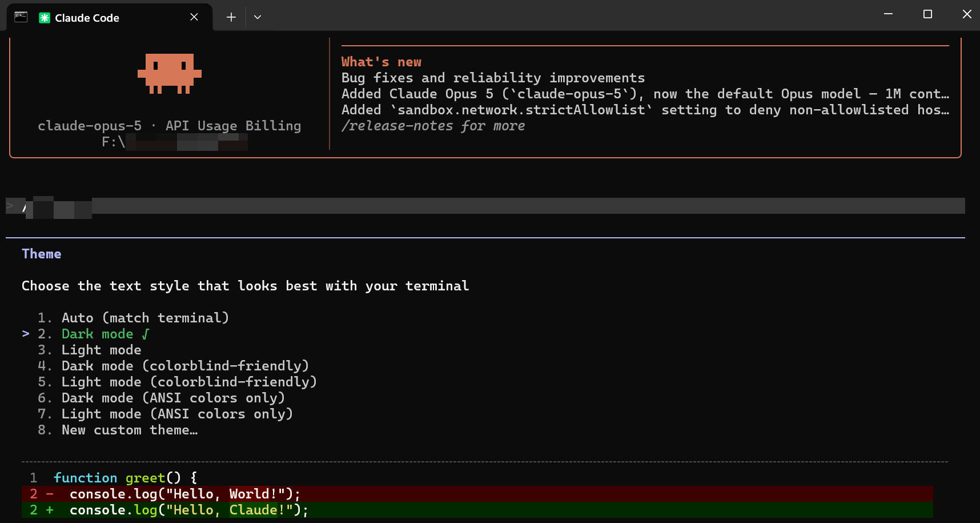This screenshot has width=980, height=523.
Task: Close the Claude Code tab
Action: [x=194, y=17]
